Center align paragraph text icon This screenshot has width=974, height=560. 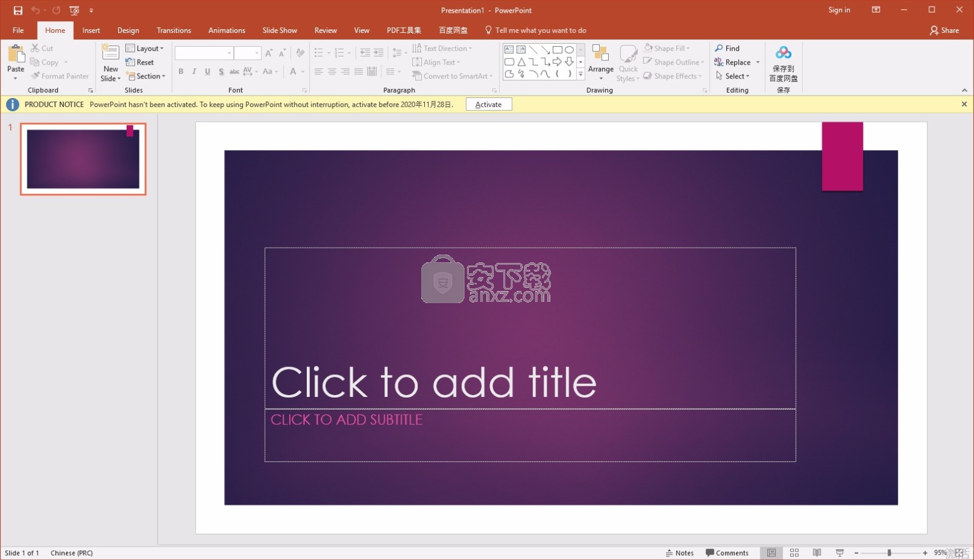332,71
